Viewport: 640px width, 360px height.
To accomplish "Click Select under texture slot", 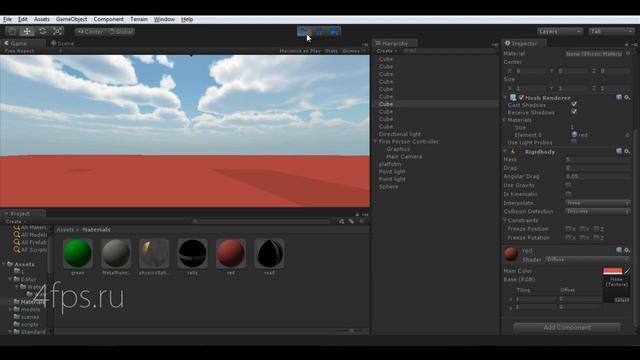I will point(622,300).
